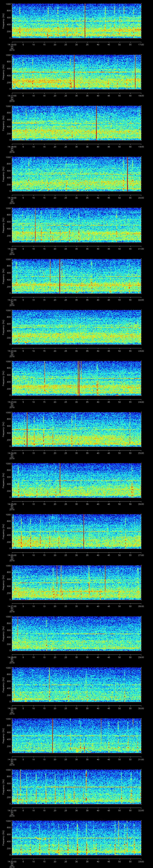The image size is (153, 868).
Task: Open the 14:18:00 spectrogram plot
Action: [76, 123]
